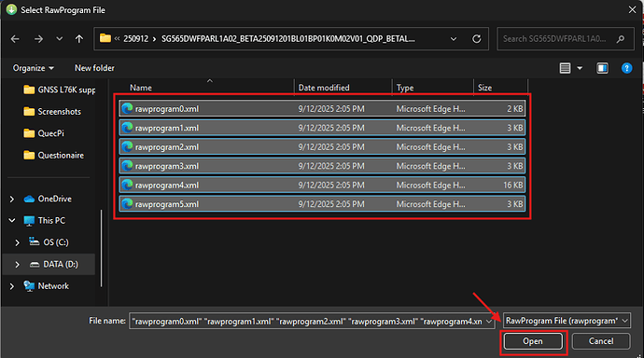The width and height of the screenshot is (644, 358).
Task: Go back using the back arrow
Action: point(15,39)
